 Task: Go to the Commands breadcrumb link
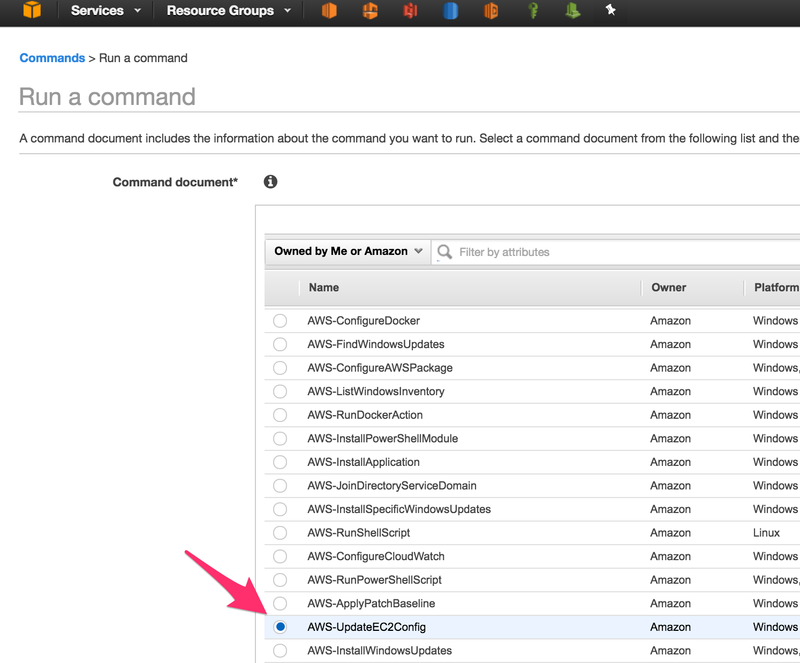[52, 58]
